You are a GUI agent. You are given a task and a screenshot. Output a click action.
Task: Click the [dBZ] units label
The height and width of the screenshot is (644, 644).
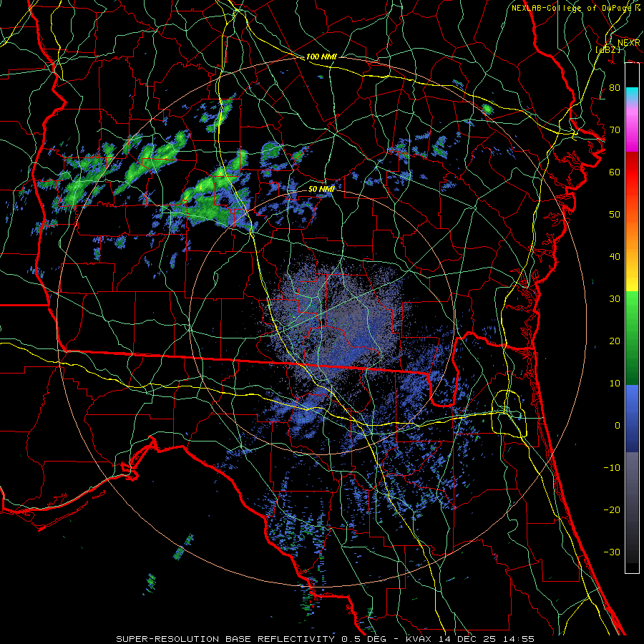608,49
